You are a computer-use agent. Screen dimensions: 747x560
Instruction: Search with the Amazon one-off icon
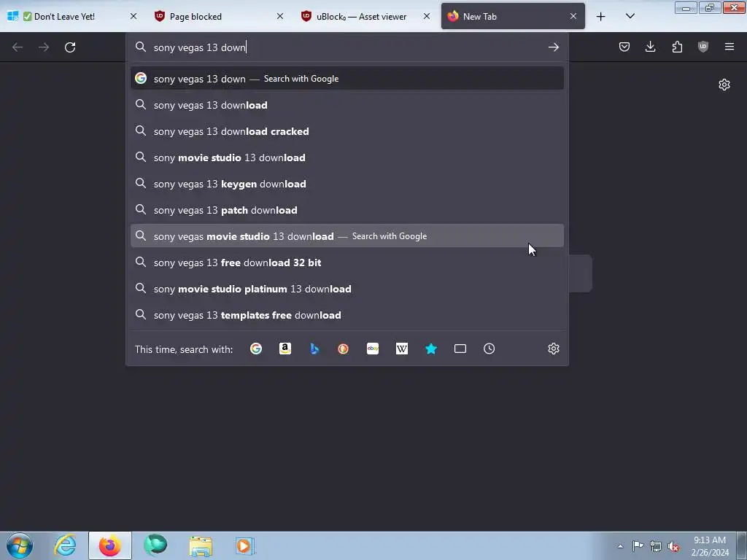click(285, 349)
